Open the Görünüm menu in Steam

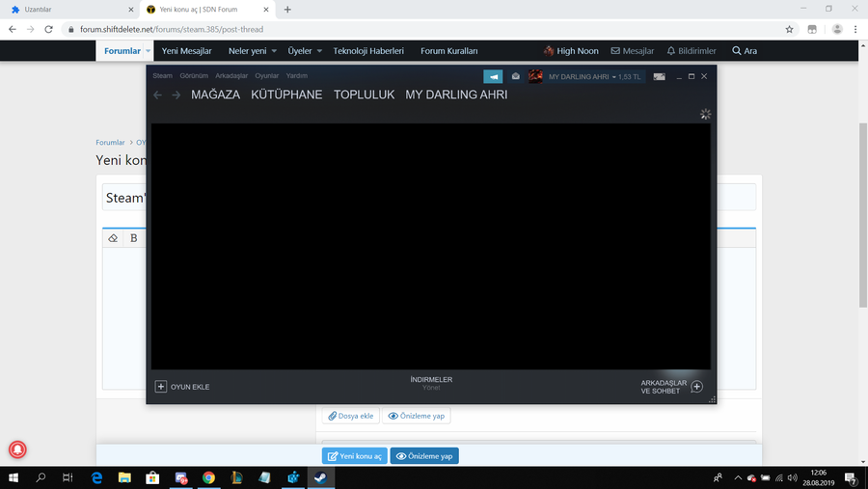coord(194,76)
